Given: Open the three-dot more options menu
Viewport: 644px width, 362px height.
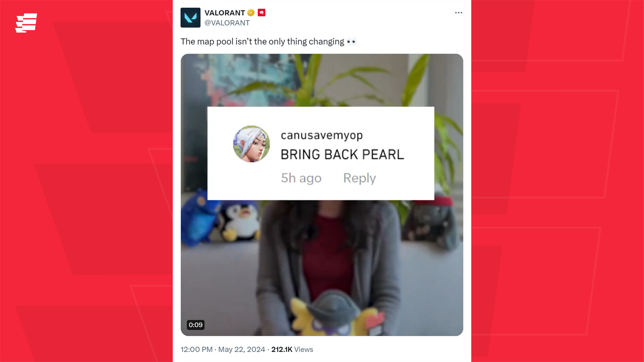Looking at the screenshot, I should pyautogui.click(x=459, y=13).
